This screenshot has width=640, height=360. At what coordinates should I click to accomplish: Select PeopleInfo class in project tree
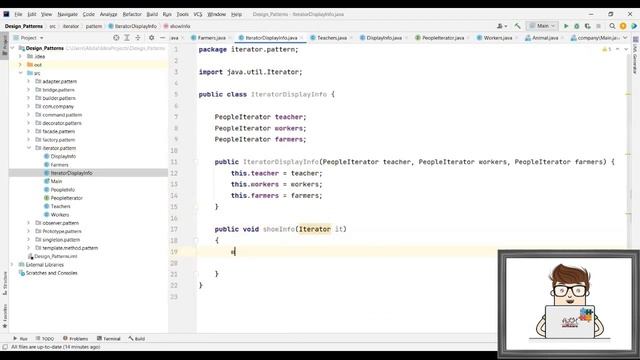(x=62, y=190)
